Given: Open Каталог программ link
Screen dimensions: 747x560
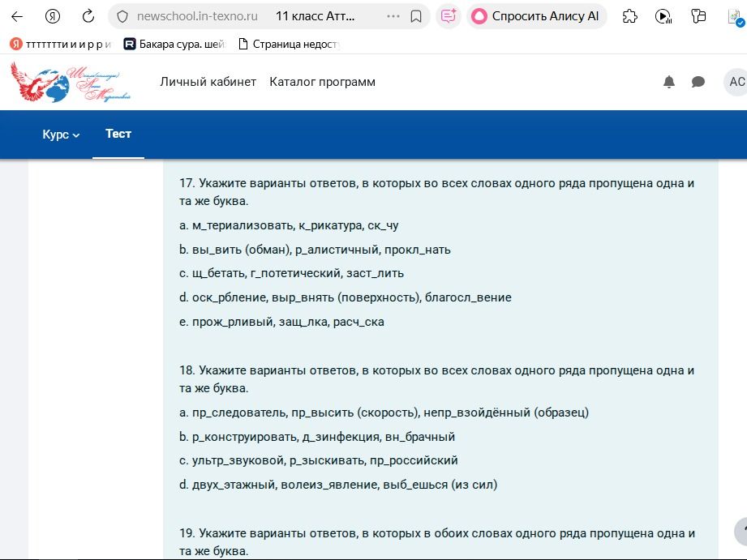Looking at the screenshot, I should [x=323, y=82].
